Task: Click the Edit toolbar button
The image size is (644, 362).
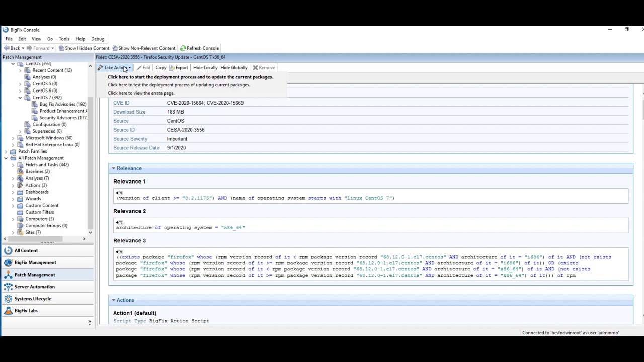Action: tap(143, 68)
